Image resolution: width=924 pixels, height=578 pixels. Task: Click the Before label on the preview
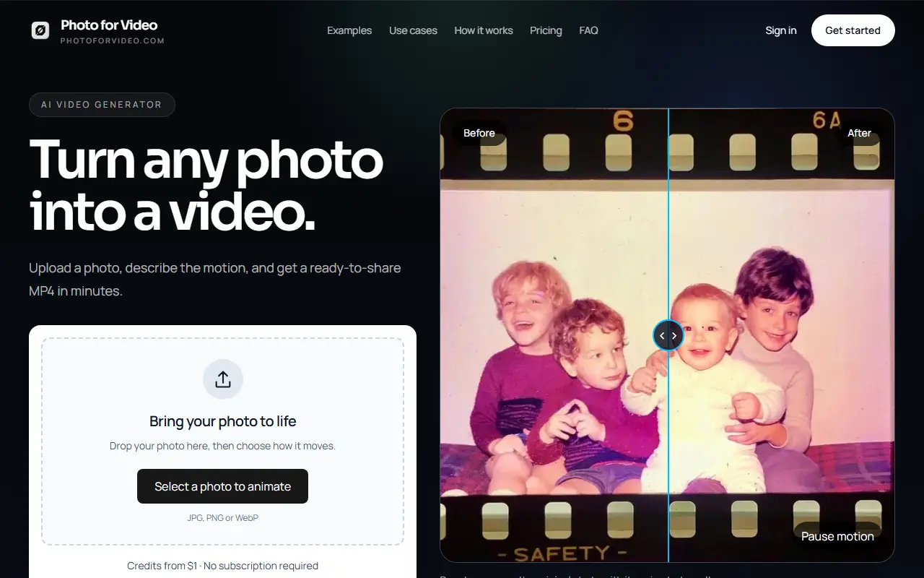click(479, 133)
